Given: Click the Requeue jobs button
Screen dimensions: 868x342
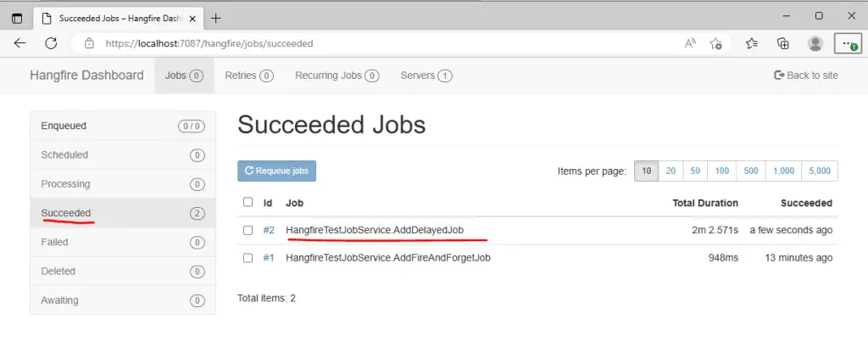Looking at the screenshot, I should [x=277, y=171].
